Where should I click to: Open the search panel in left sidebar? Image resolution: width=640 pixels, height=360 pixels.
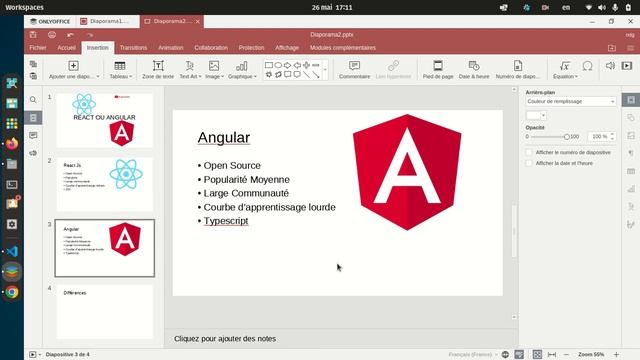click(x=33, y=100)
